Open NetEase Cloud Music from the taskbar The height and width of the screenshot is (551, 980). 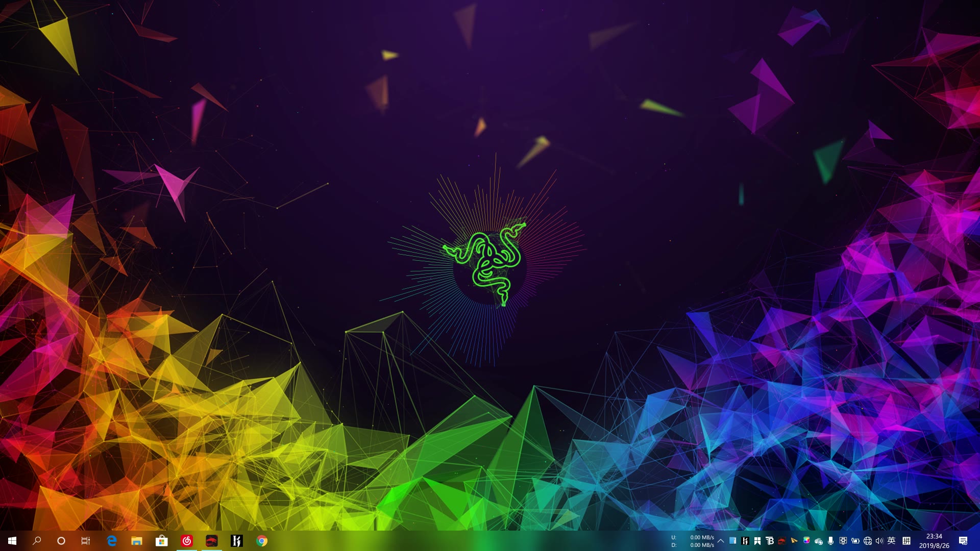(x=186, y=541)
